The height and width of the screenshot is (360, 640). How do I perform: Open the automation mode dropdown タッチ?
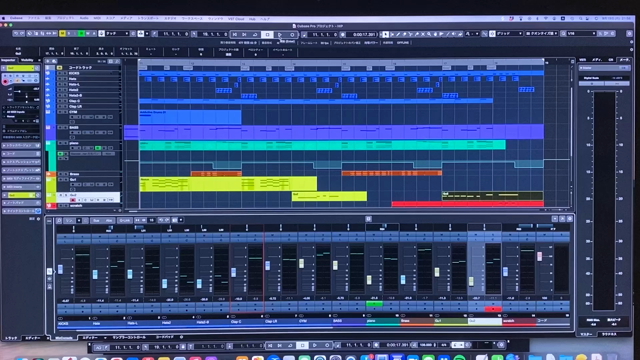pos(117,33)
